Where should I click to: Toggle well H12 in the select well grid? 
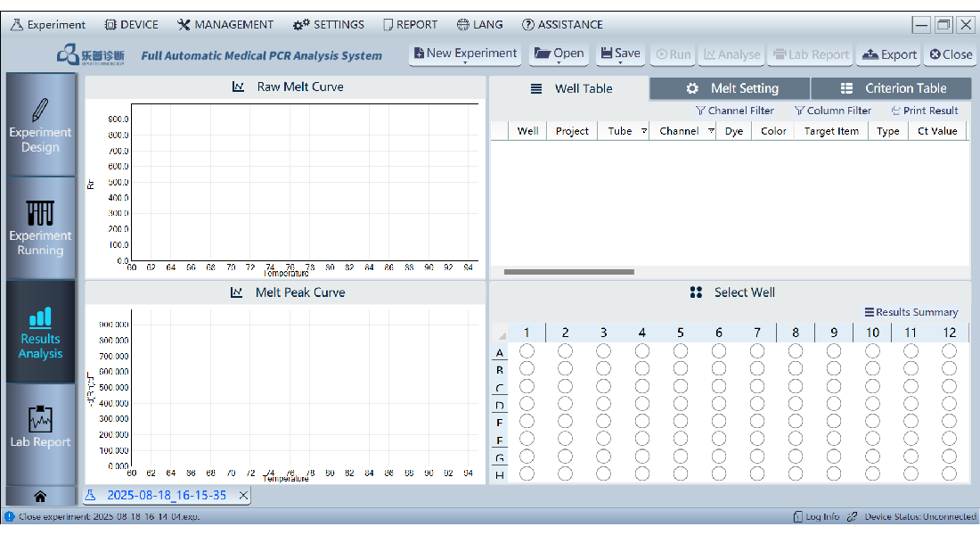pos(948,474)
